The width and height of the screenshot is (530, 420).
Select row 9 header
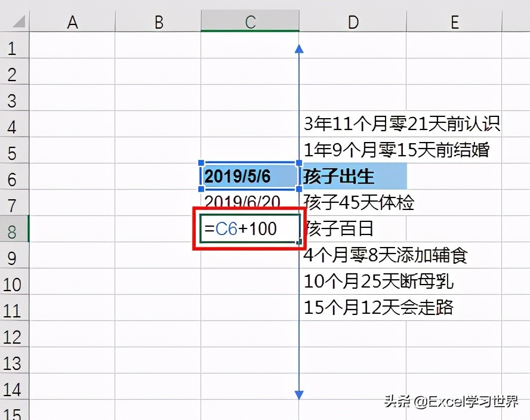point(14,255)
